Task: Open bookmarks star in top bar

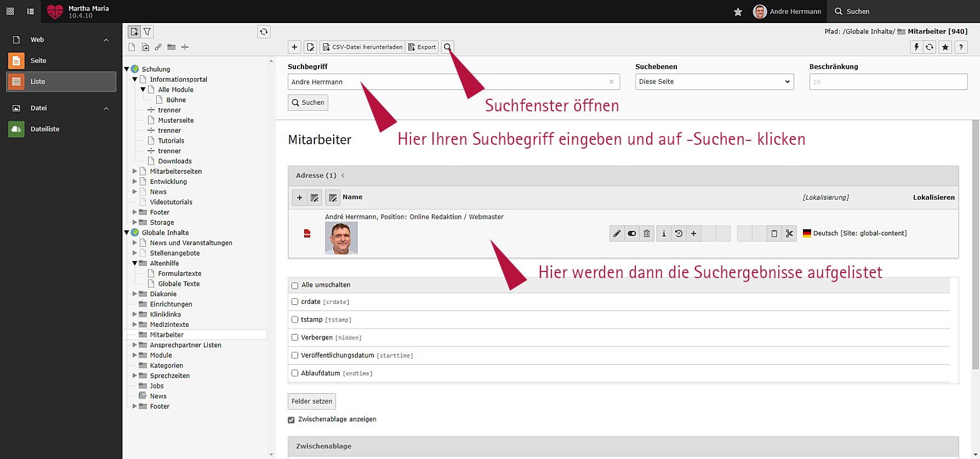Action: pos(738,12)
